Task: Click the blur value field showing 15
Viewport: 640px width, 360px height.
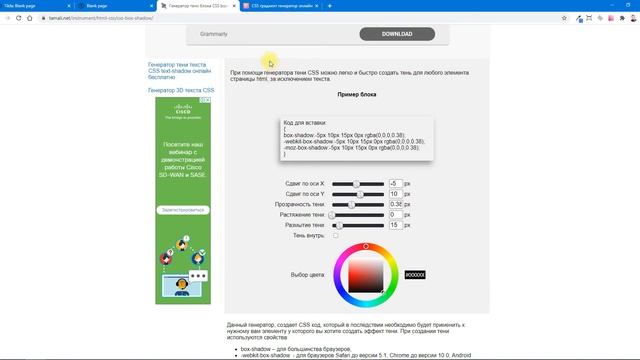Action: (x=396, y=225)
